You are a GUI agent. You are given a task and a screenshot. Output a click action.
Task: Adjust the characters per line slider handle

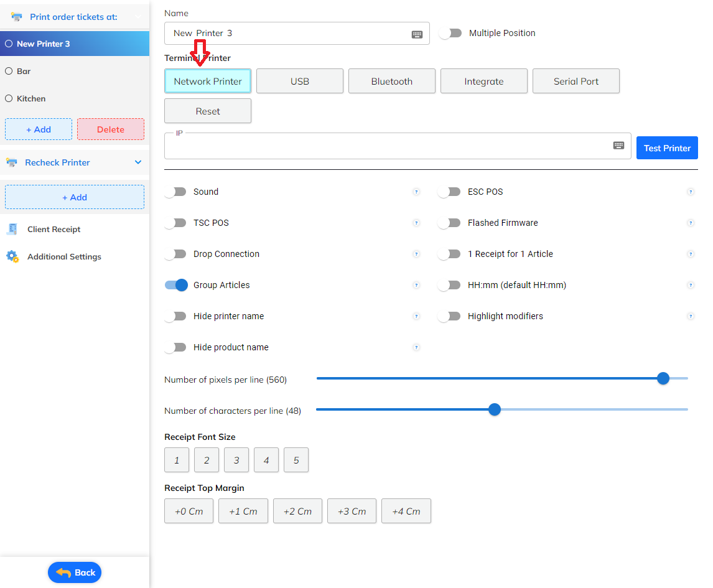494,410
